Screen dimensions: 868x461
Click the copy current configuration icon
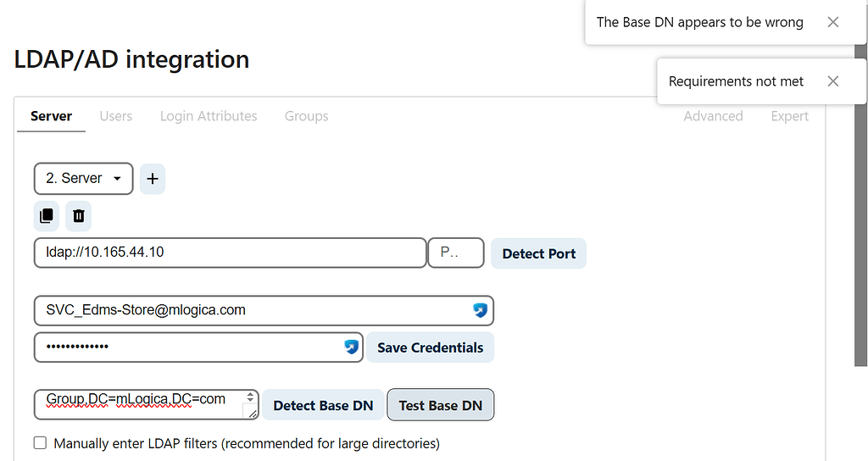click(x=47, y=216)
